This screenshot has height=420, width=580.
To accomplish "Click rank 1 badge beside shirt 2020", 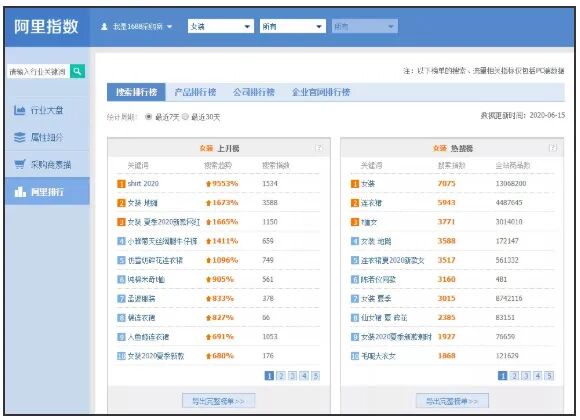I will pyautogui.click(x=121, y=184).
